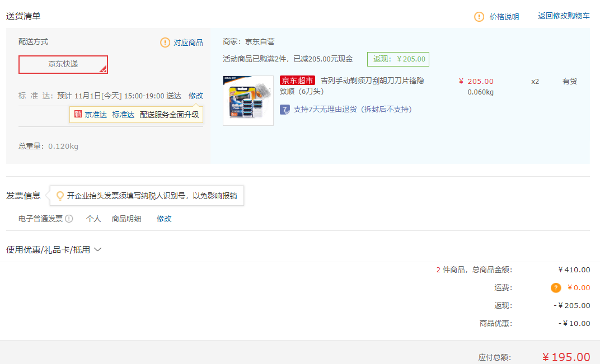Click the 送货清单 heading
This screenshot has width=600, height=364.
(x=24, y=16)
